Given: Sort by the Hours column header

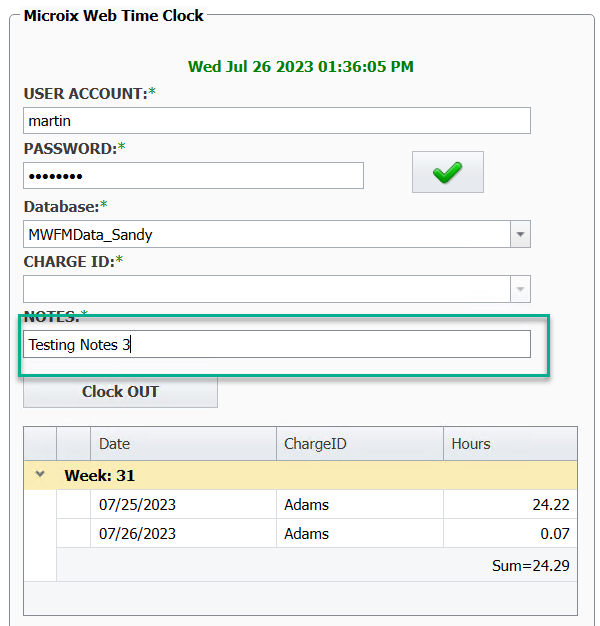Looking at the screenshot, I should click(x=509, y=443).
